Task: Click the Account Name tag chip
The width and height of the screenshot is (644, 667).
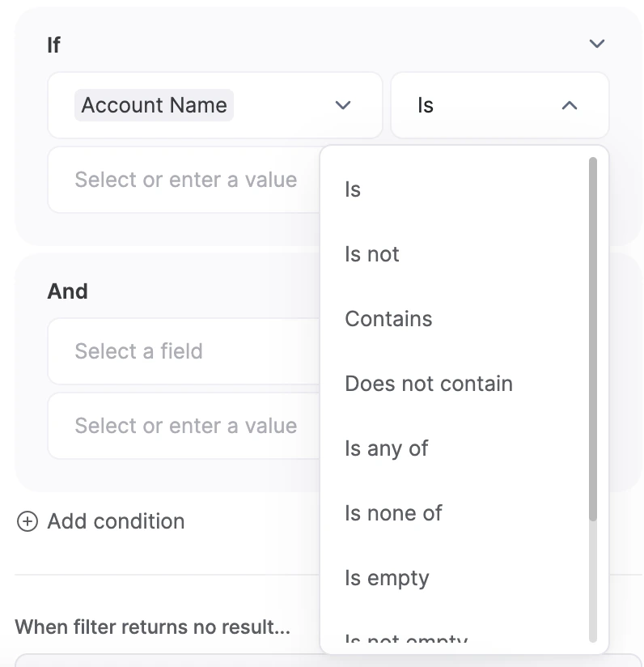Action: pos(154,105)
